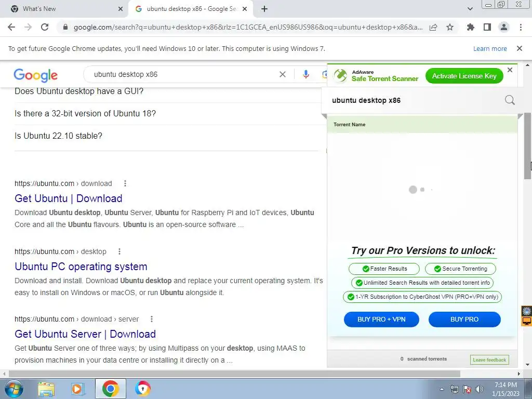Viewport: 532px width, 399px height.
Task: Open a new browser tab
Action: point(264,9)
